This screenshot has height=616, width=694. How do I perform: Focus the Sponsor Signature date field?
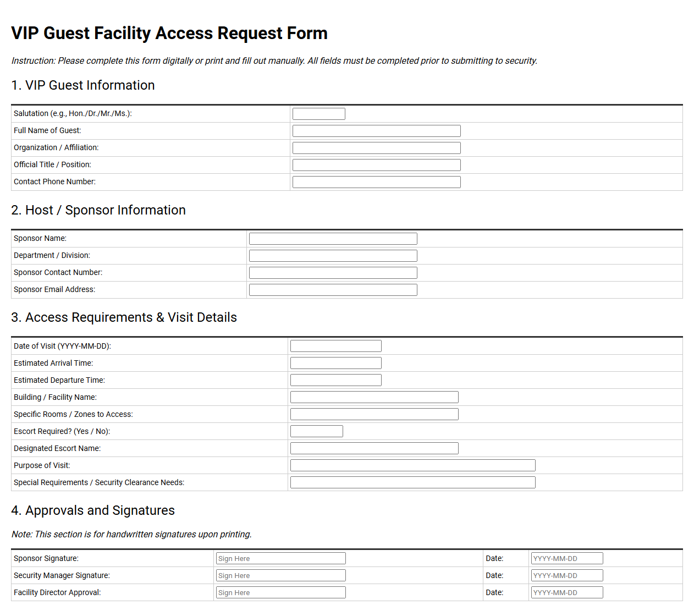click(x=567, y=558)
